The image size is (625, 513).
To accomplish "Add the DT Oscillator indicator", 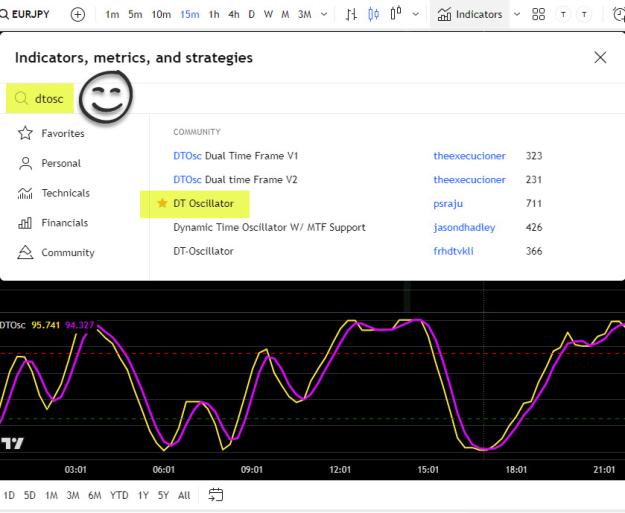I will pos(203,204).
